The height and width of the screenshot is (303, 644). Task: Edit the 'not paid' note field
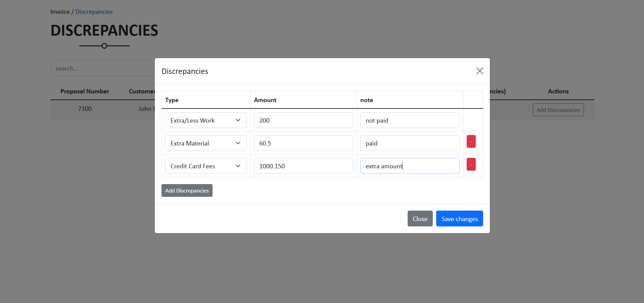pyautogui.click(x=410, y=120)
